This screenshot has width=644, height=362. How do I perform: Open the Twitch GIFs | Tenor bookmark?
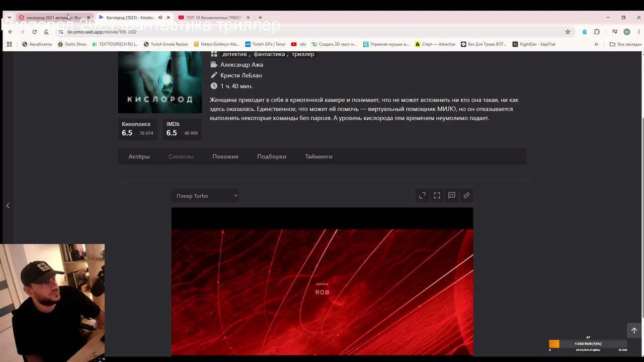(265, 44)
